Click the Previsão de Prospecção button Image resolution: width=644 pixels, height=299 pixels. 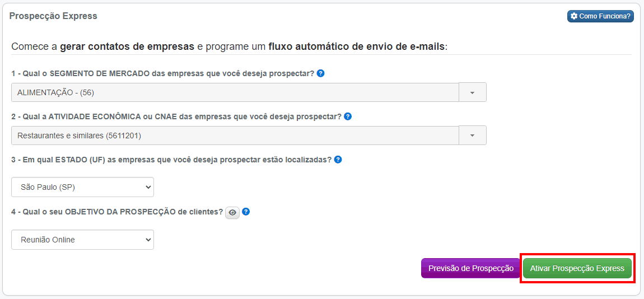pyautogui.click(x=470, y=268)
